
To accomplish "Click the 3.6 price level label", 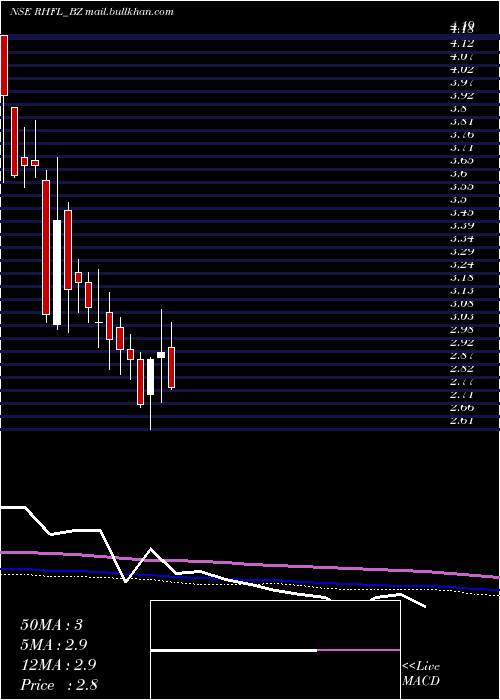I will 458,173.
